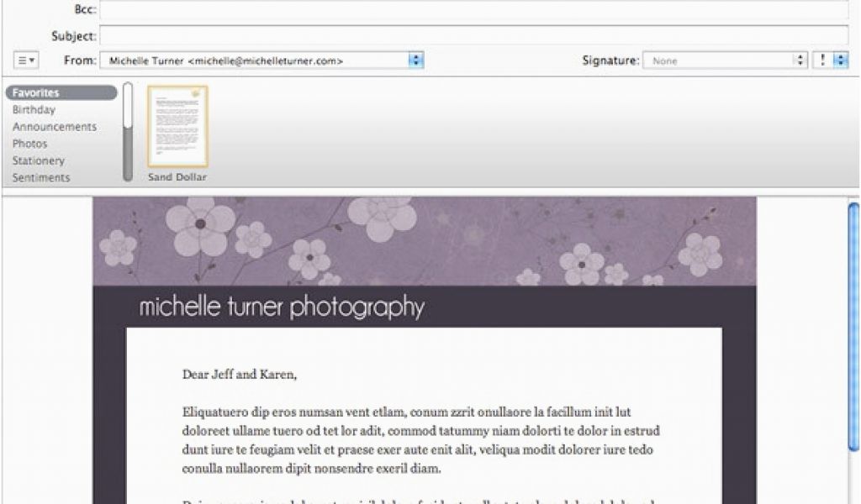Open the Signature dropdown
The height and width of the screenshot is (504, 861).
[x=725, y=60]
